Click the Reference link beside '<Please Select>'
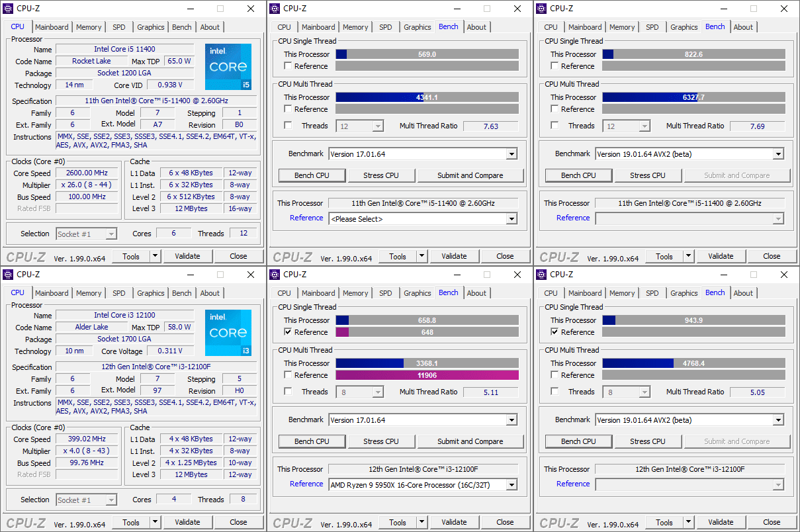800x532 pixels. click(306, 218)
